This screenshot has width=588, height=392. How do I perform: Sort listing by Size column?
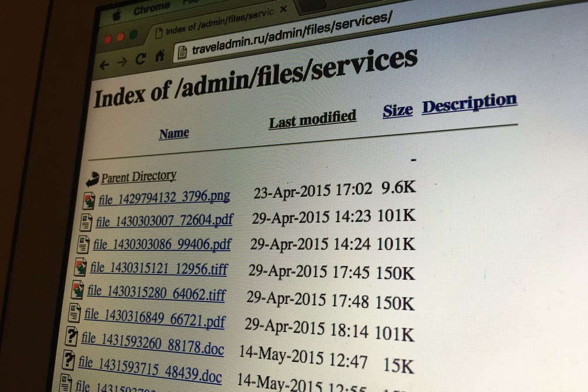(x=397, y=110)
